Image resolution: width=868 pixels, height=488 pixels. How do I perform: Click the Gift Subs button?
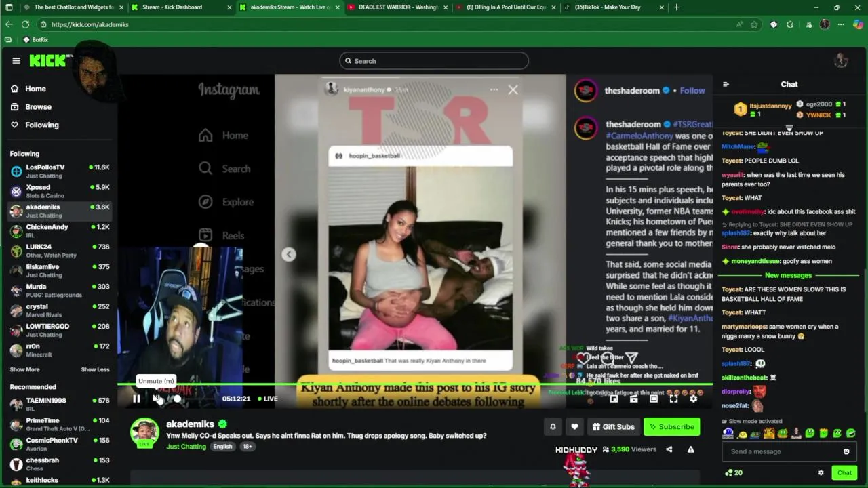coord(613,426)
